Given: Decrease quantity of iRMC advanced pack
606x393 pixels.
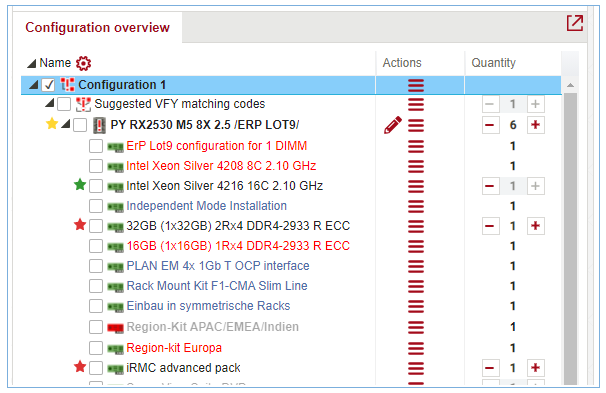Looking at the screenshot, I should [490, 368].
